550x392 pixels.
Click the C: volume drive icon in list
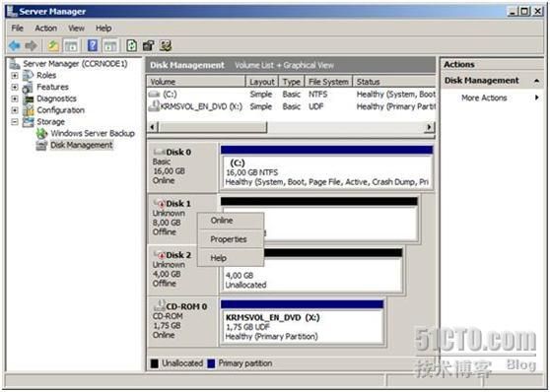(154, 94)
